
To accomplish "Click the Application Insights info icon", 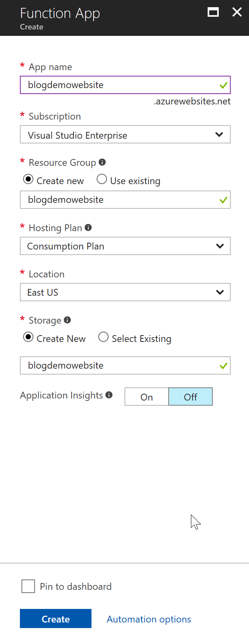I will (109, 395).
